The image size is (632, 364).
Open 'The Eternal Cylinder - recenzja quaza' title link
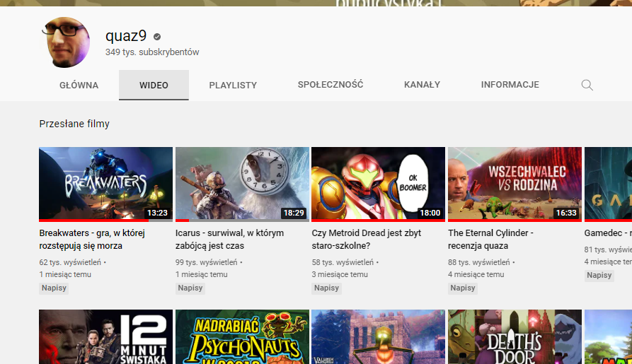pyautogui.click(x=490, y=239)
